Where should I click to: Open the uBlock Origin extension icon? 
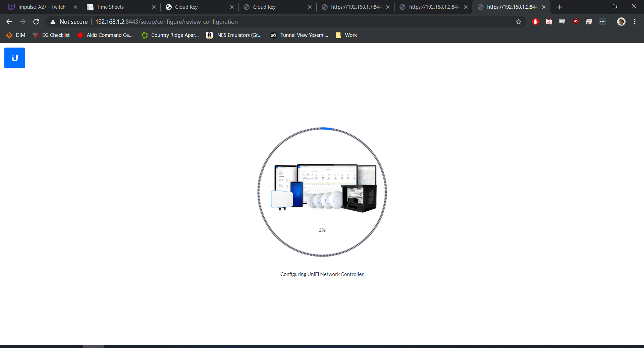pos(576,22)
